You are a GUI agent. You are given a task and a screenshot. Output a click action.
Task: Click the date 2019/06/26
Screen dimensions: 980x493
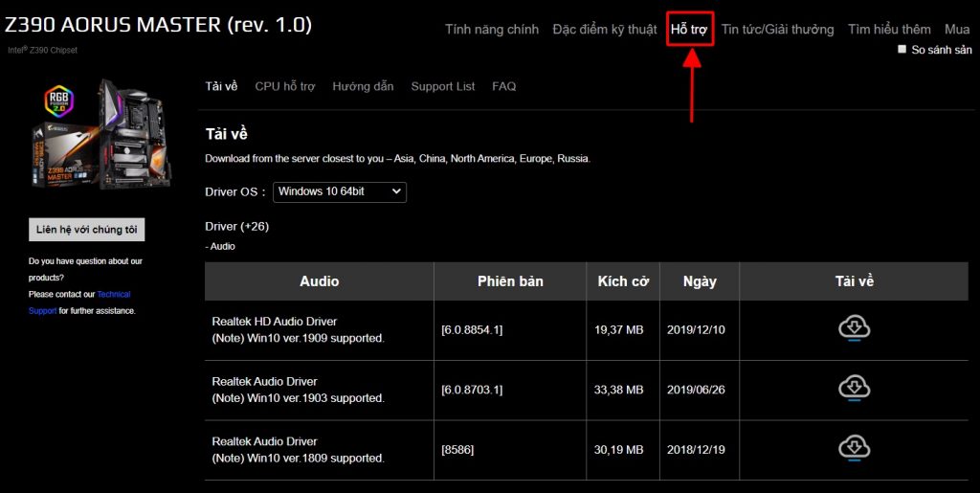(697, 390)
